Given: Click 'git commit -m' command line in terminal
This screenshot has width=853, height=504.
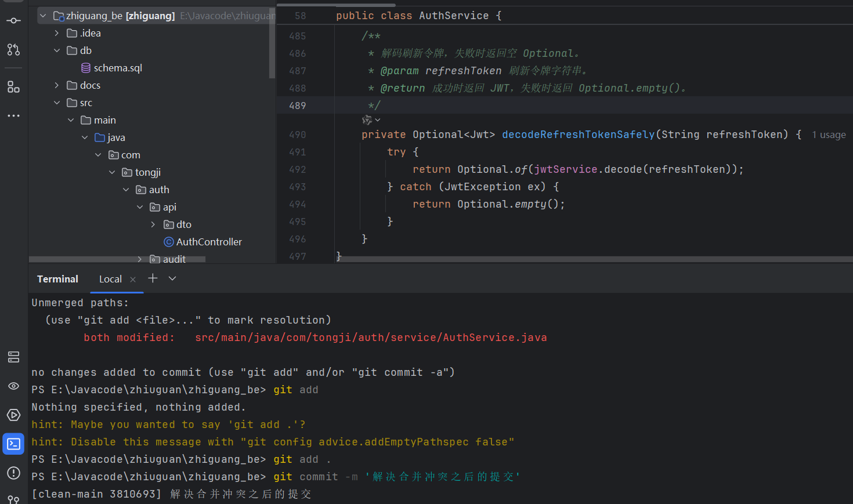Looking at the screenshot, I should pyautogui.click(x=397, y=477).
